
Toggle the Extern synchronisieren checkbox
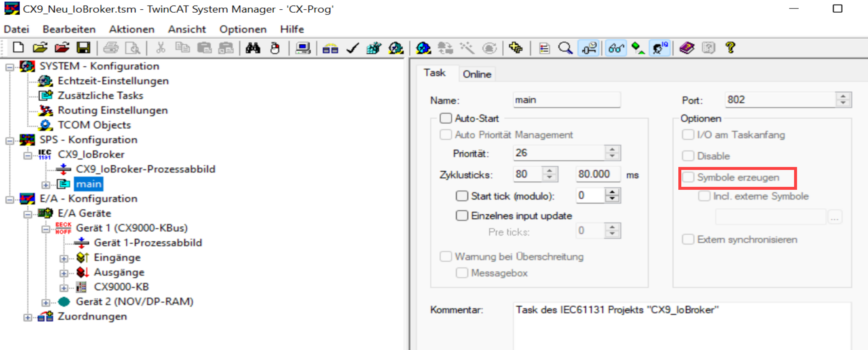coord(688,239)
